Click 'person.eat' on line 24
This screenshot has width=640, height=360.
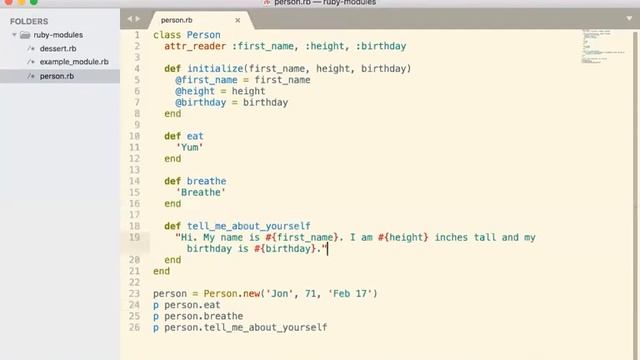tap(192, 305)
